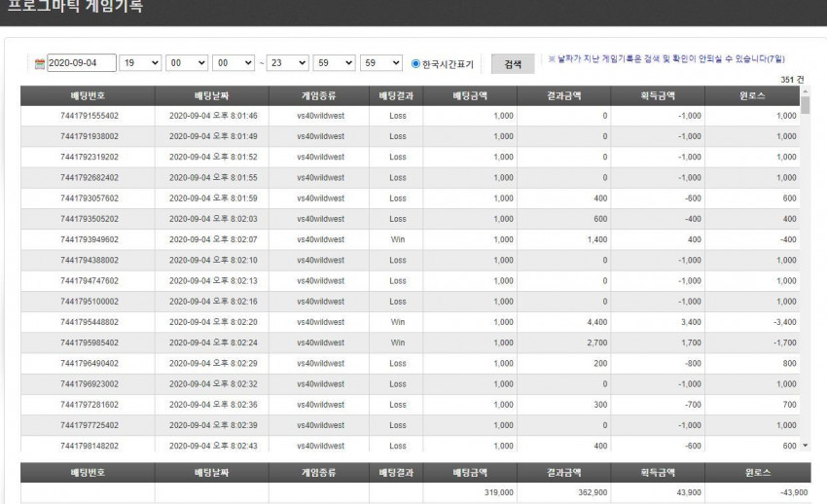
Task: Click acquired amount 3,400
Action: [x=691, y=322]
